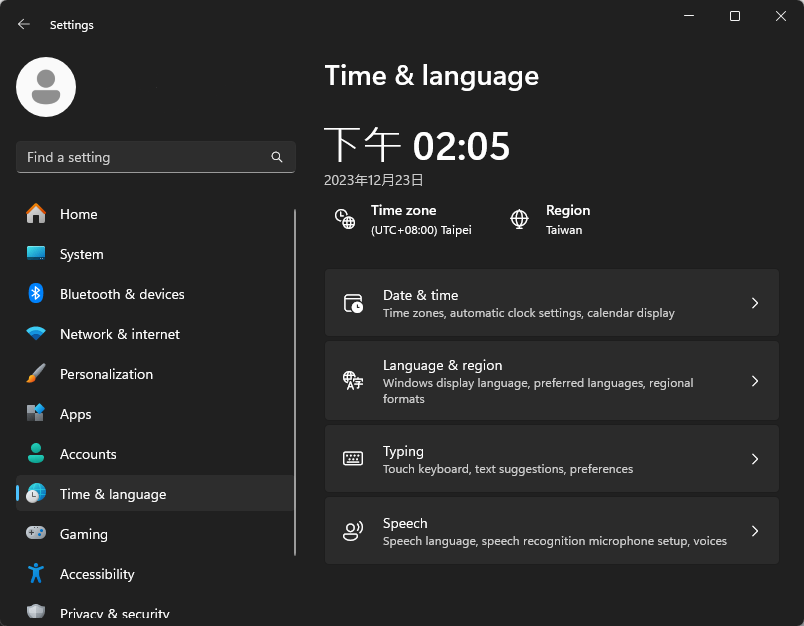Click the Time zone clock-globe icon
Image resolution: width=804 pixels, height=626 pixels.
pyautogui.click(x=345, y=219)
